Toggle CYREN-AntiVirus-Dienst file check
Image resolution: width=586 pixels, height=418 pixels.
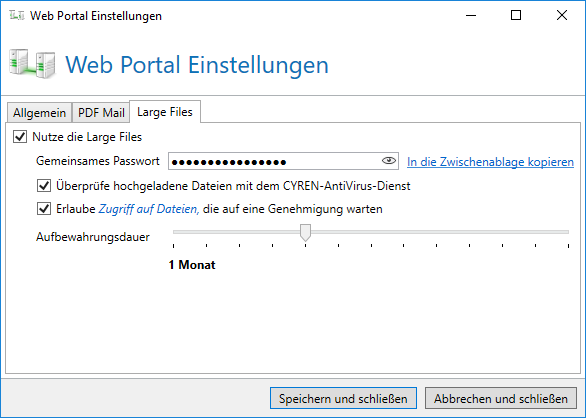[44, 185]
